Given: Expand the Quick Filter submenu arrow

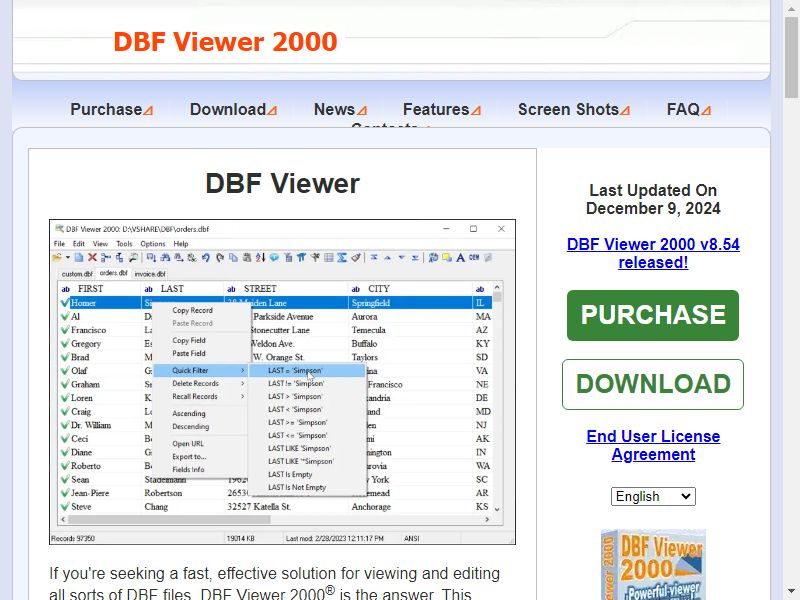Looking at the screenshot, I should (x=243, y=370).
